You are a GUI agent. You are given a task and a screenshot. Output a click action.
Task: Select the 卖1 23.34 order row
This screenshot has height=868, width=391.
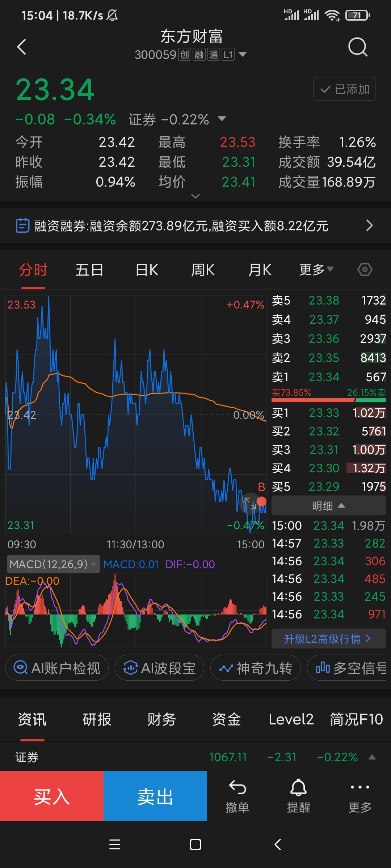[328, 377]
